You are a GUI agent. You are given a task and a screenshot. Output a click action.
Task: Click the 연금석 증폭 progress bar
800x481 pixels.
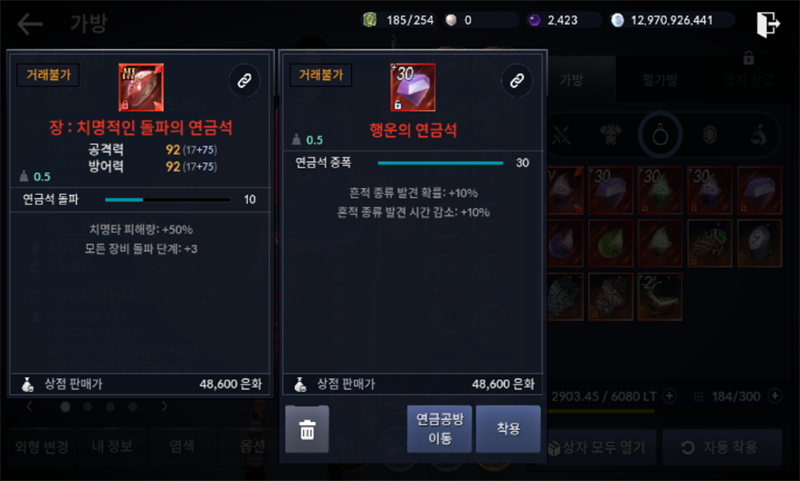click(x=440, y=163)
